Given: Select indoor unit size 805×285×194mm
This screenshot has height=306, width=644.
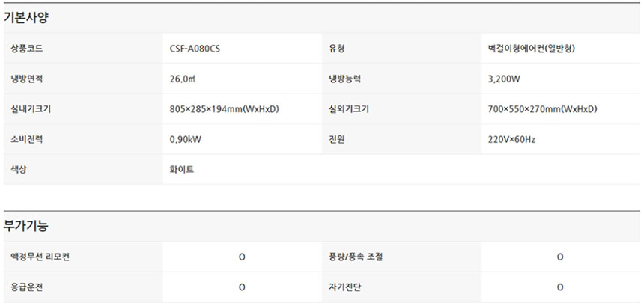Looking at the screenshot, I should [x=224, y=109].
